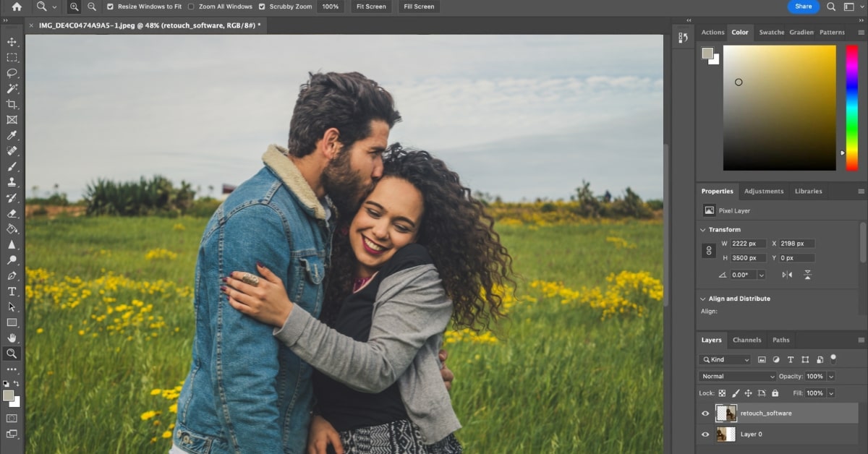The height and width of the screenshot is (454, 868).
Task: Swap foreground and background colors icon
Action: point(17,383)
